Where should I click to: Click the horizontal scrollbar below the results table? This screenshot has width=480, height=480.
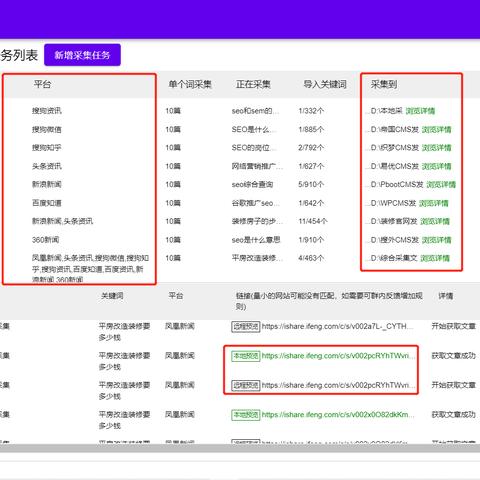240,448
